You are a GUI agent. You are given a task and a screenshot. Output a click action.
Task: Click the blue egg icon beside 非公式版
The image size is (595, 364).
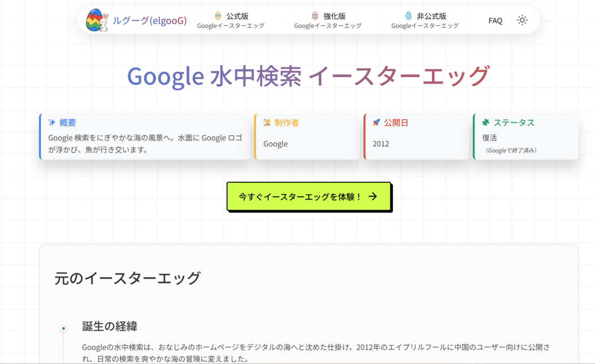pyautogui.click(x=408, y=16)
